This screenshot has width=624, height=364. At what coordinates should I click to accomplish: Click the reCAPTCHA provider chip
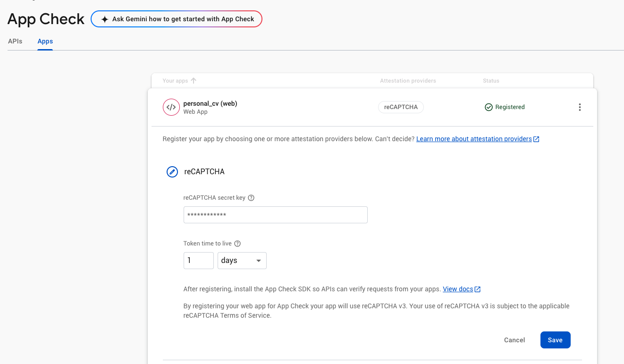[401, 107]
